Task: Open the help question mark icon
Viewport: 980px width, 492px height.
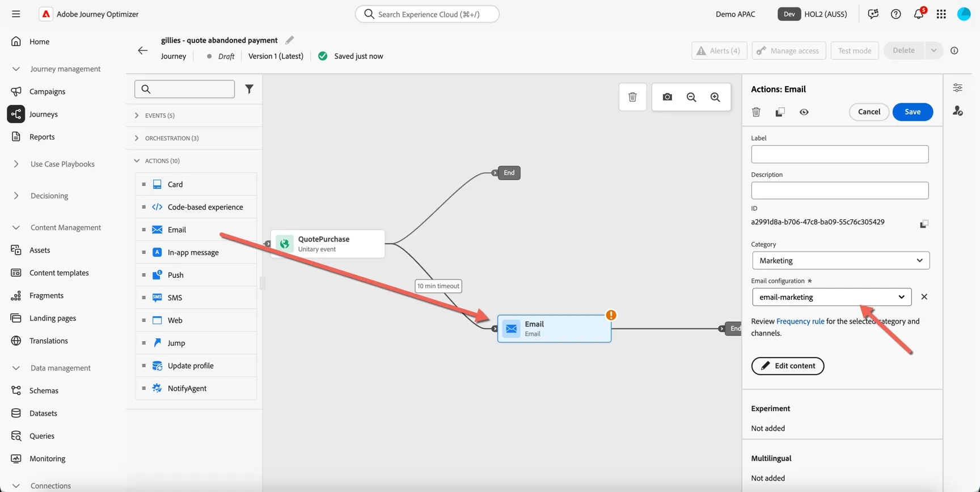Action: [895, 14]
